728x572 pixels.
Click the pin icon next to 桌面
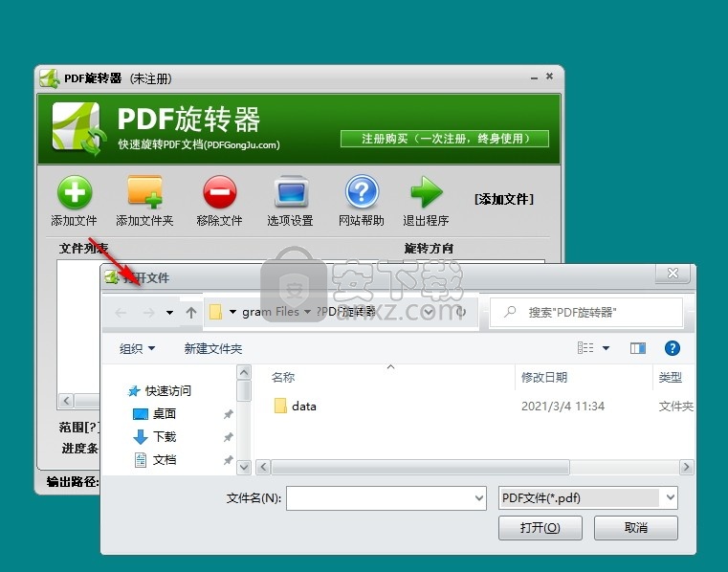pos(228,413)
